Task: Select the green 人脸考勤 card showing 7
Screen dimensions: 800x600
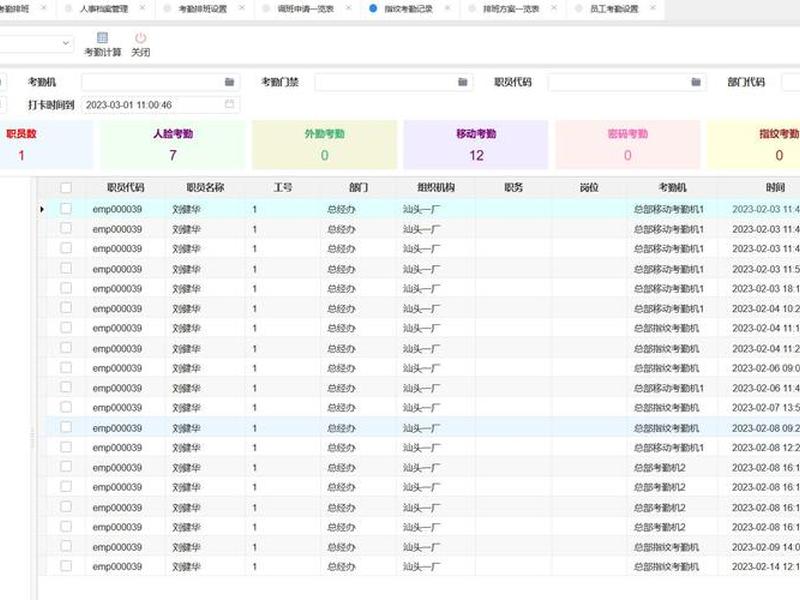Action: coord(172,145)
